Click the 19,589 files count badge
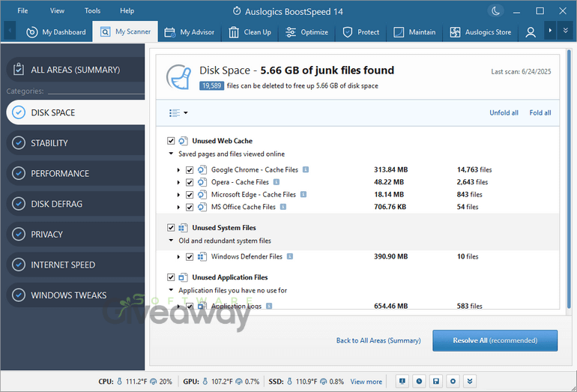Image resolution: width=577 pixels, height=392 pixels. tap(211, 85)
